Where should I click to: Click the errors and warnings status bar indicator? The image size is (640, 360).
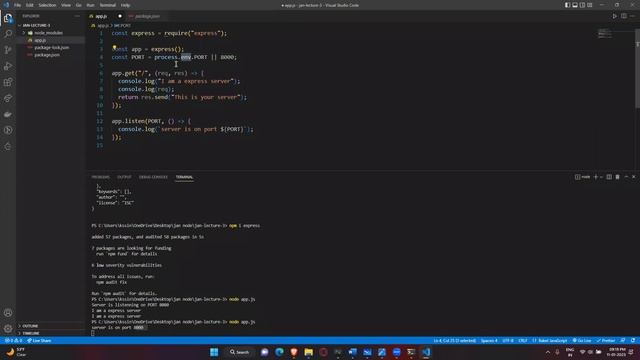(13, 340)
